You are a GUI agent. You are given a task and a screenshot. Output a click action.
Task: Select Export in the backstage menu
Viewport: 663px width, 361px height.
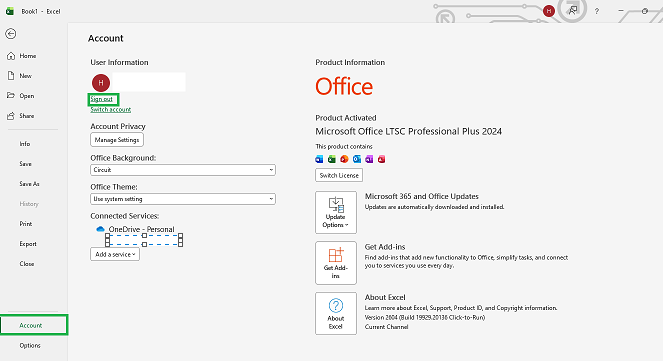[x=27, y=244]
